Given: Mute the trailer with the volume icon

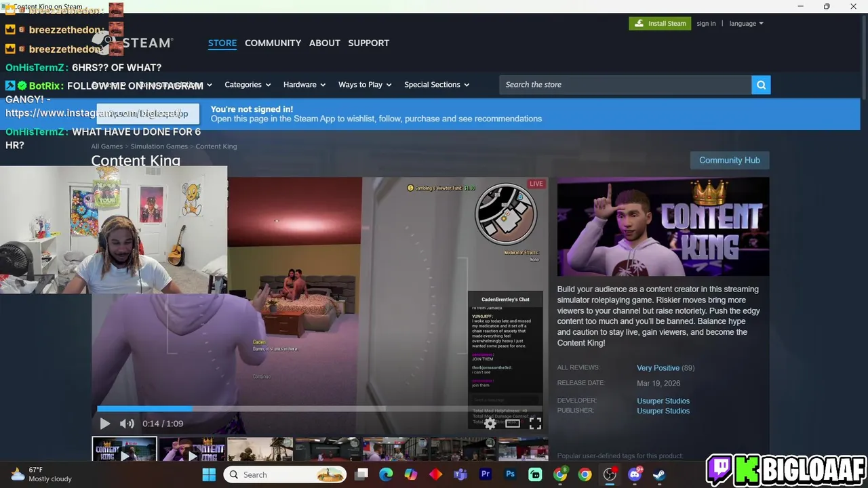Looking at the screenshot, I should pyautogui.click(x=127, y=424).
